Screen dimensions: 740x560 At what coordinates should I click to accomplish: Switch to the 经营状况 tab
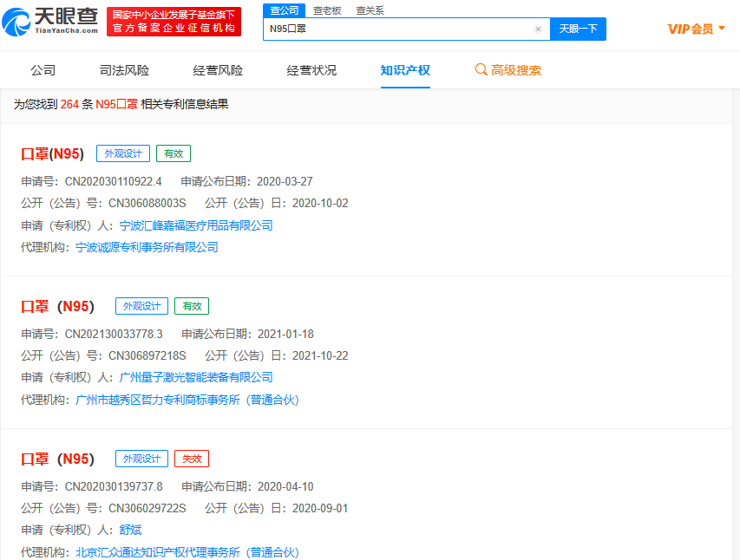[311, 70]
